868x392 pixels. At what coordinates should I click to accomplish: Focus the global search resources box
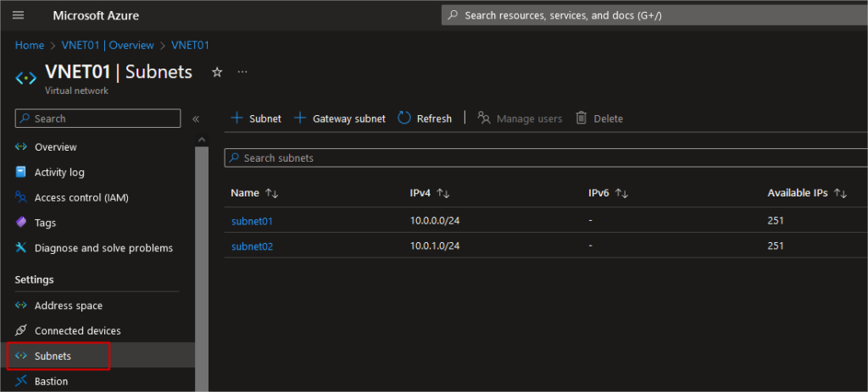(654, 15)
